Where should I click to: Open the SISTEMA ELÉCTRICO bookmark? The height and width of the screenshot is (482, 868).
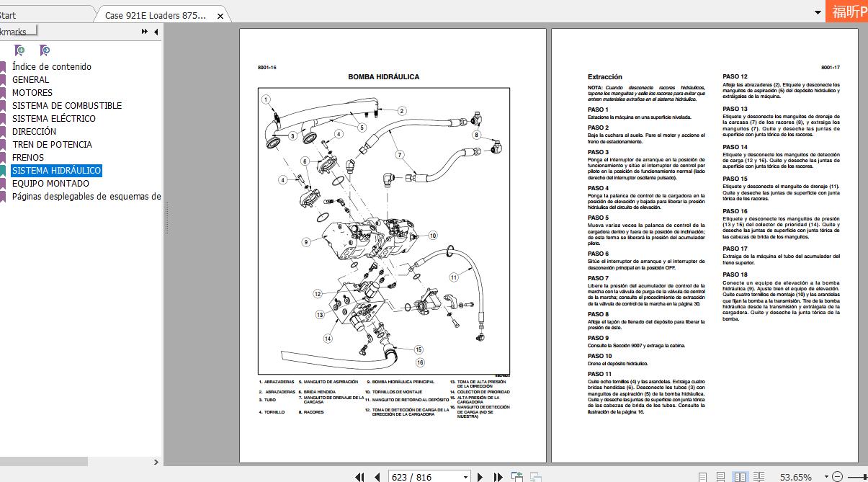[x=53, y=119]
